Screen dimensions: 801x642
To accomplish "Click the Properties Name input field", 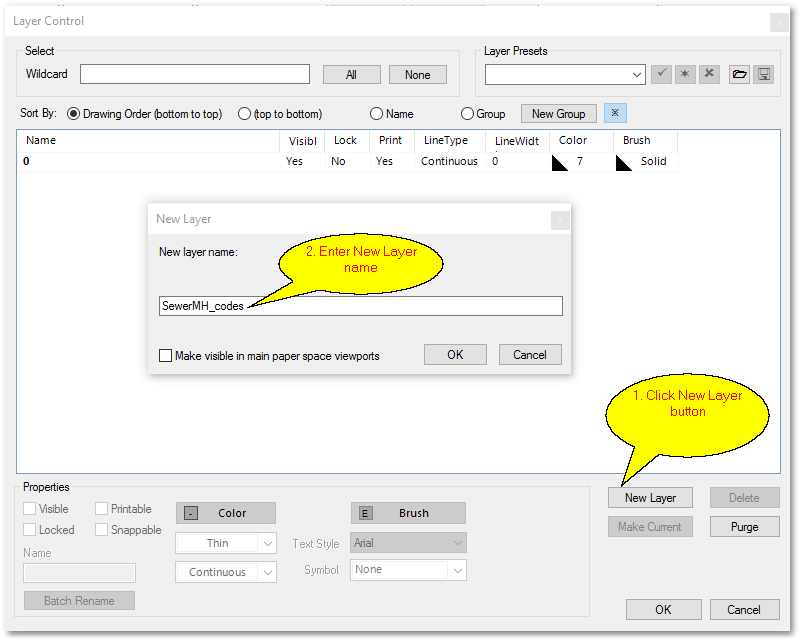I will (x=79, y=573).
